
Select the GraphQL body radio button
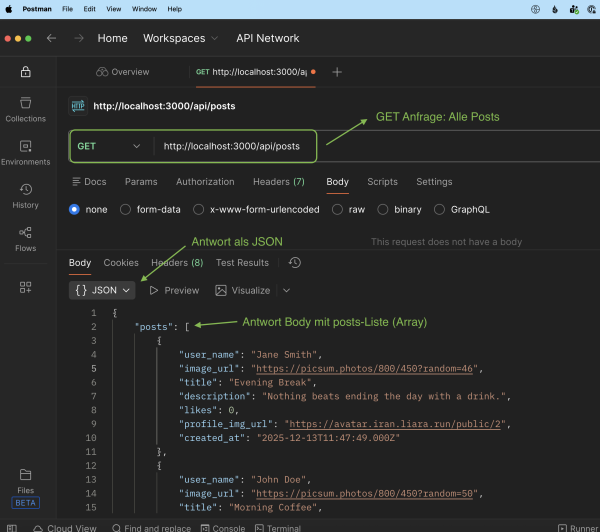click(x=440, y=210)
